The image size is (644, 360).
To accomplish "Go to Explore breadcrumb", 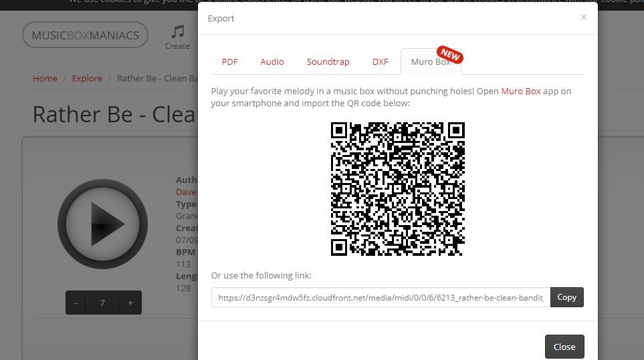I will click(87, 78).
